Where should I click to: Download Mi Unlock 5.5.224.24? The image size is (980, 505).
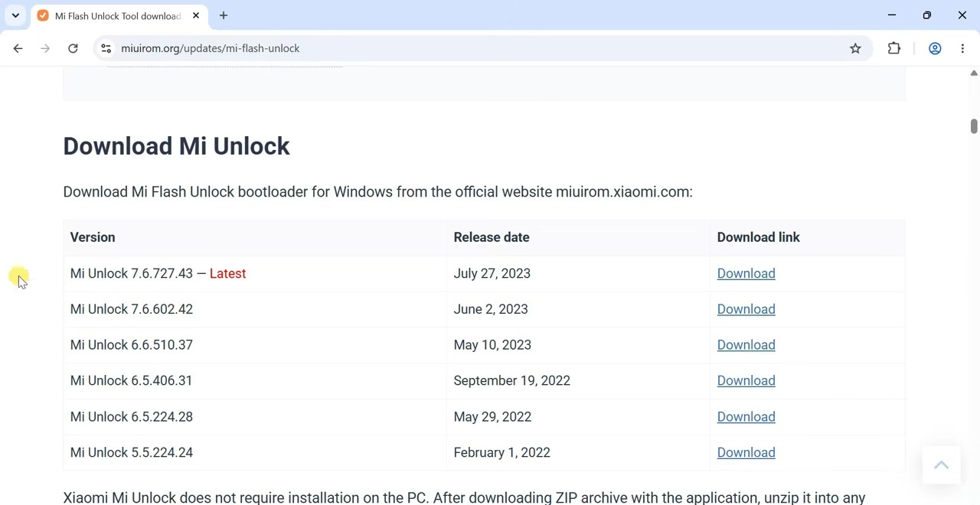[x=746, y=452]
